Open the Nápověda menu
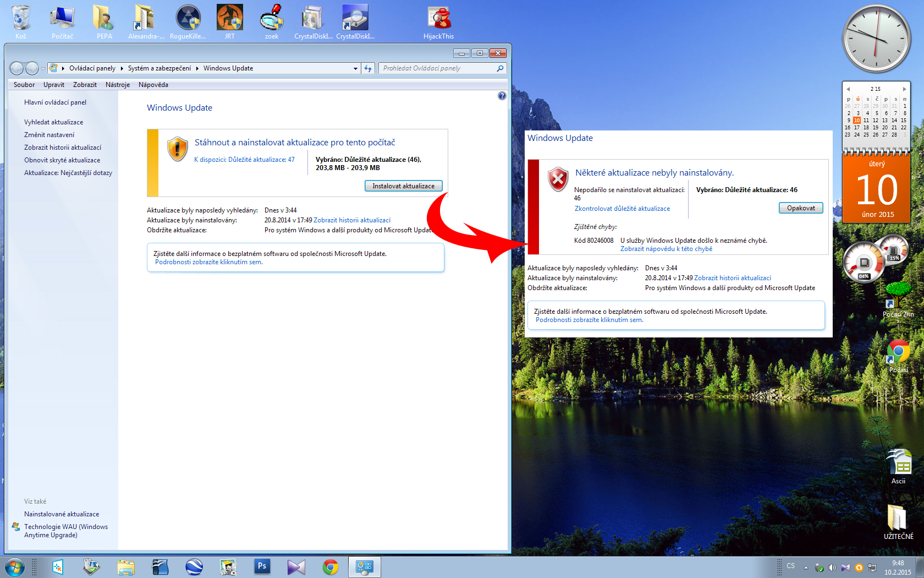Screen dimensions: 924x578 [153, 85]
